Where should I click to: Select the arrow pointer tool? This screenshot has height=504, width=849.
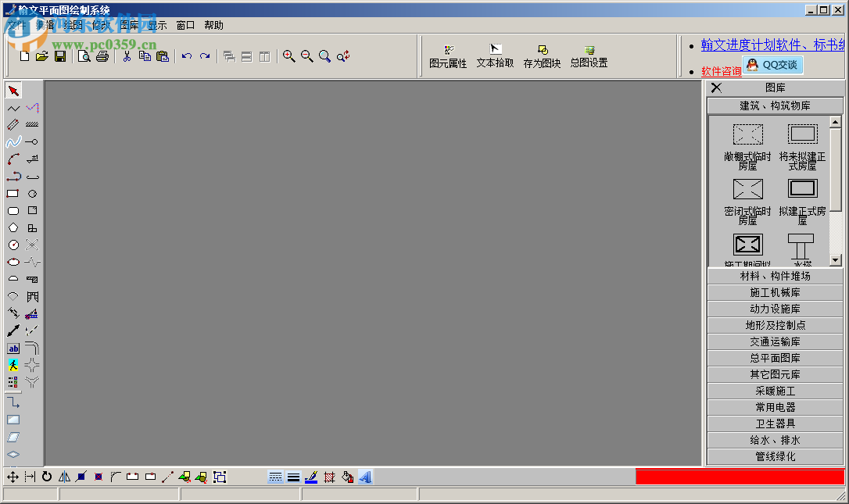point(13,91)
